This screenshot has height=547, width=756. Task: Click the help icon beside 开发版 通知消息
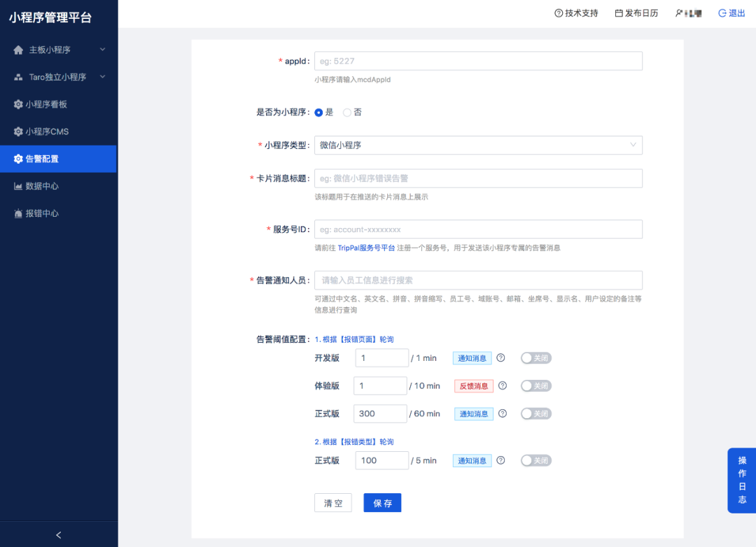[500, 357]
